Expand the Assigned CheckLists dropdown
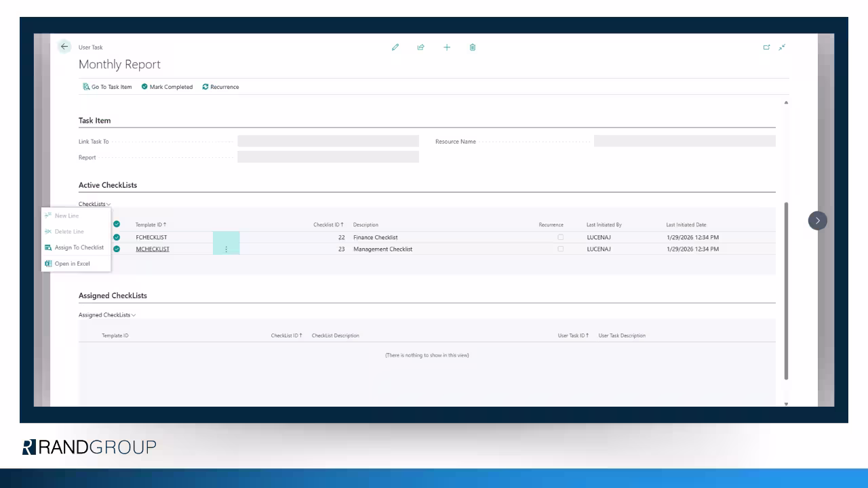 point(107,315)
